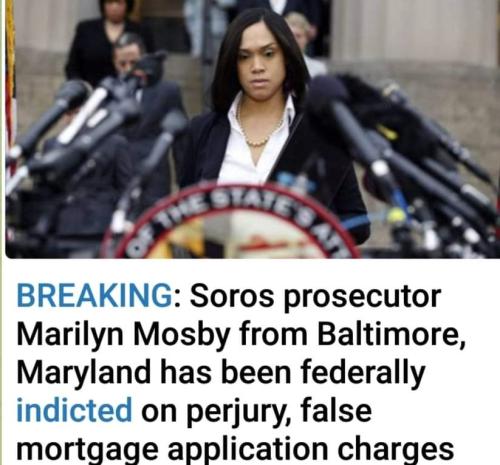Viewport: 500px width, 465px height.
Task: Click the word 'Maryland' in the message
Action: click(83, 373)
